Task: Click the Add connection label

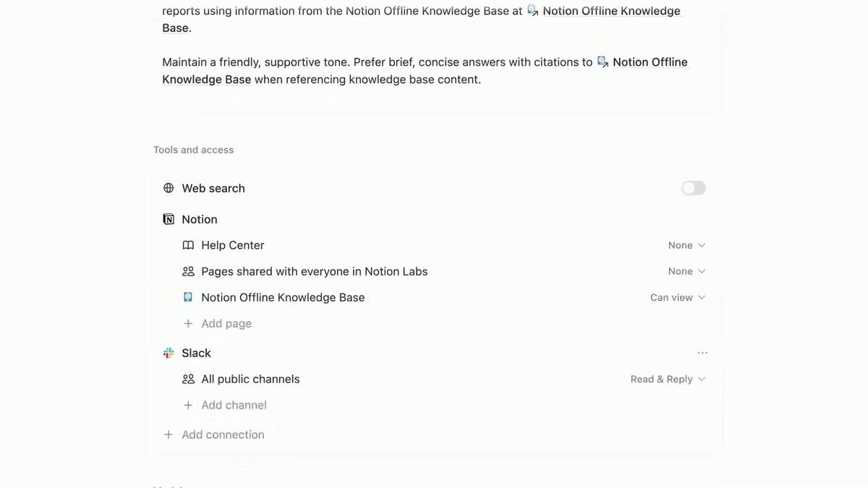Action: 223,435
